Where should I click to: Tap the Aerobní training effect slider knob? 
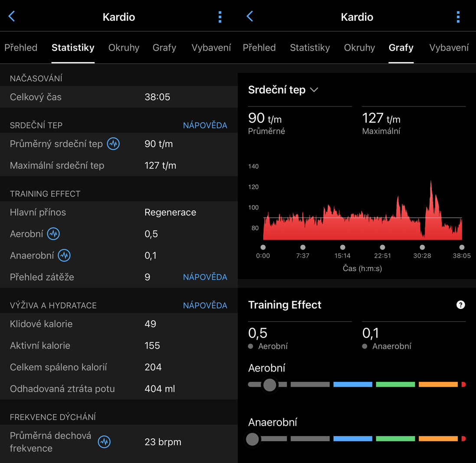pos(270,384)
